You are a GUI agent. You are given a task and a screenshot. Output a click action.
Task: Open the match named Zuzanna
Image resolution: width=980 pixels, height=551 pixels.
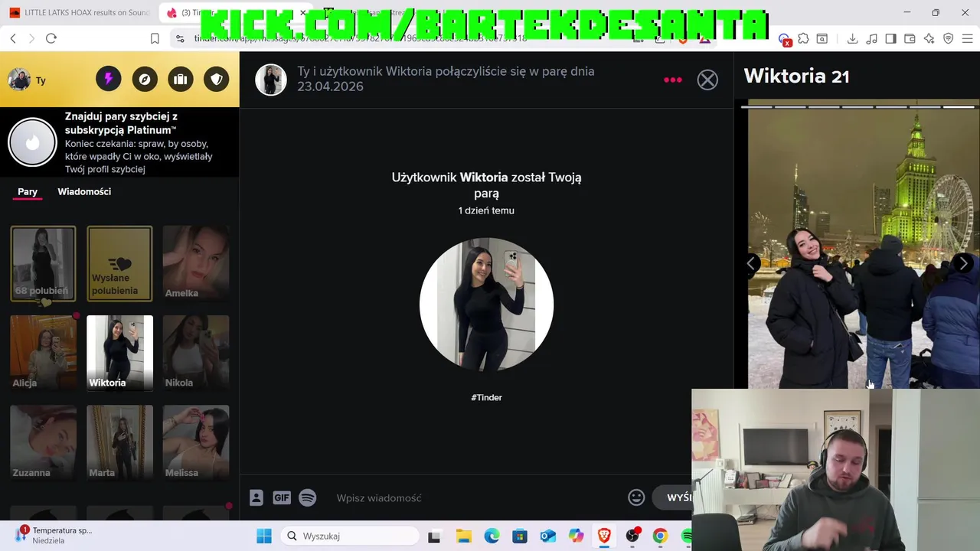[x=43, y=442]
